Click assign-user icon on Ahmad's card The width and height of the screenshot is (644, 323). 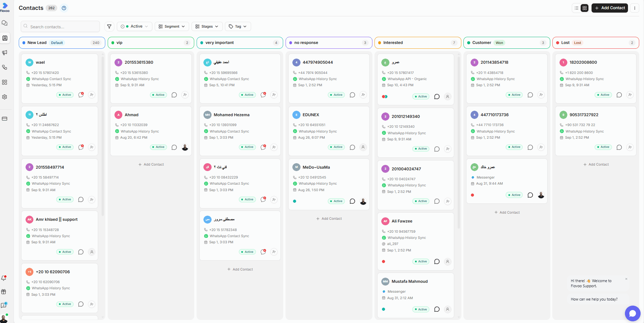click(185, 147)
